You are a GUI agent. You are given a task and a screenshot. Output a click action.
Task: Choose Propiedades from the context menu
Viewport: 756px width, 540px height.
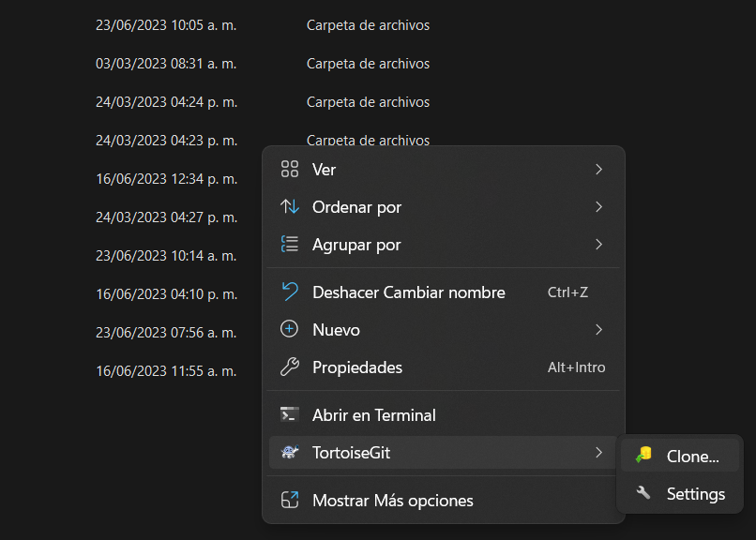[x=357, y=367]
